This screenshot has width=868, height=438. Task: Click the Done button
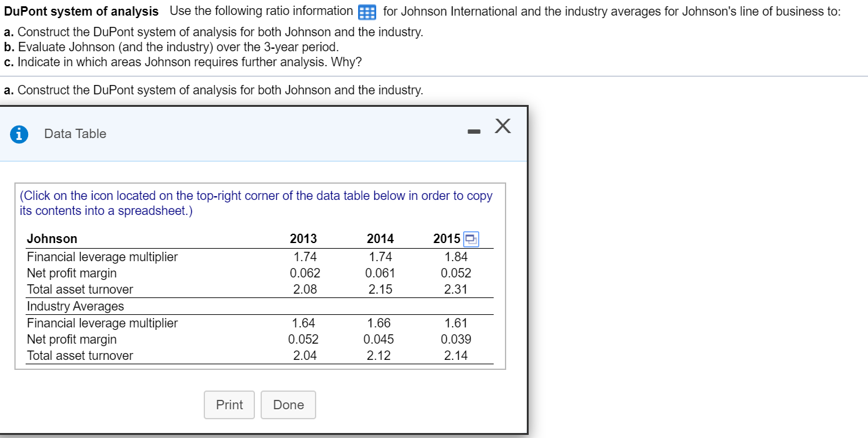coord(288,405)
